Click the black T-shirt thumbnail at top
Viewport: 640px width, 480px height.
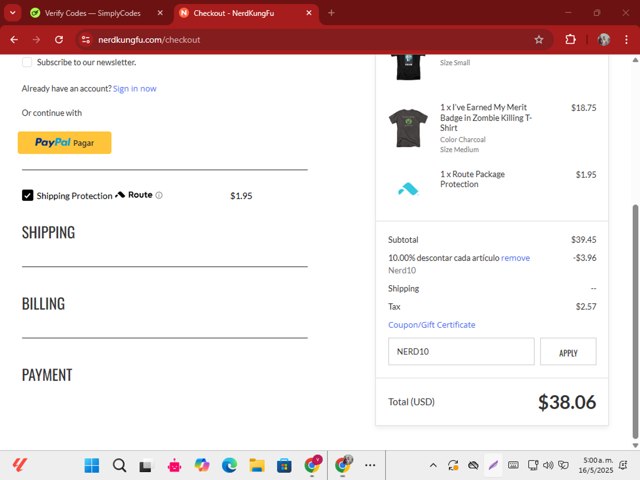point(408,67)
